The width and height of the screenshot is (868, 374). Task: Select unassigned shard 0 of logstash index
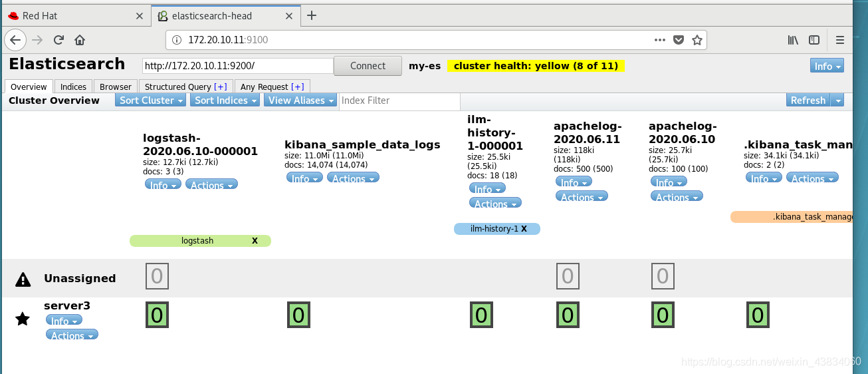click(x=157, y=276)
